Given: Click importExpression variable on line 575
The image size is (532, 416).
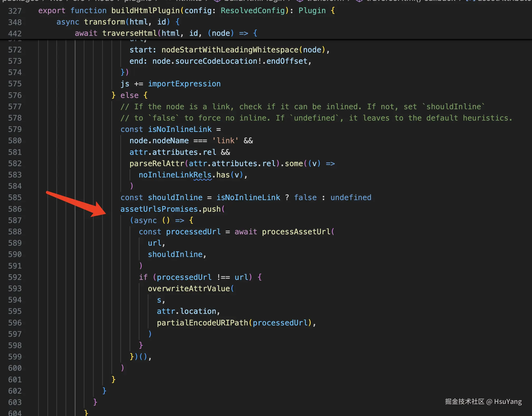Looking at the screenshot, I should point(184,84).
